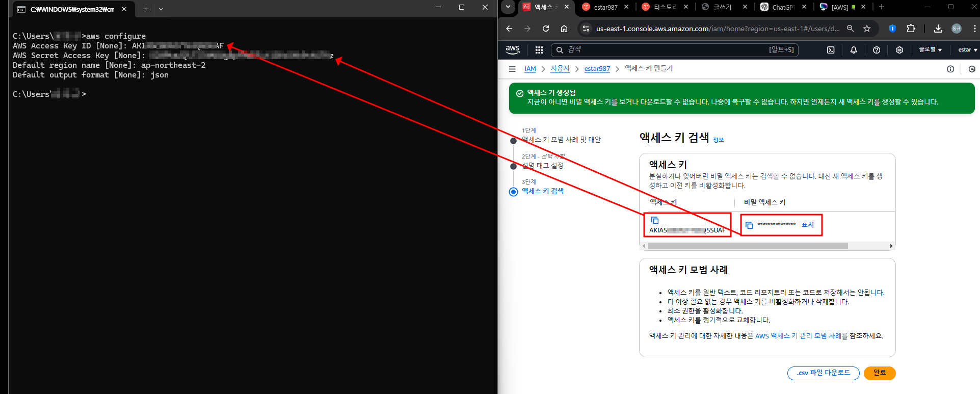Click the estar987 breadcrumb link
This screenshot has height=394, width=980.
click(597, 69)
